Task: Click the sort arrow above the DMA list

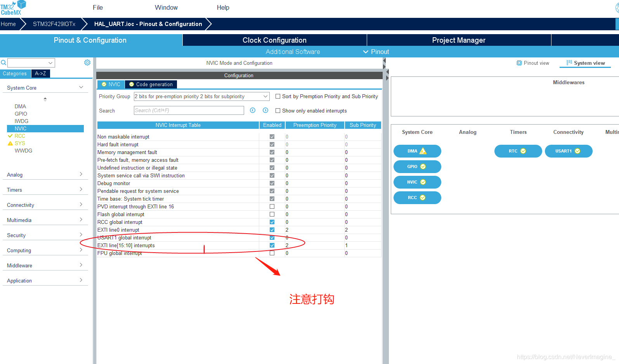Action: click(x=45, y=99)
